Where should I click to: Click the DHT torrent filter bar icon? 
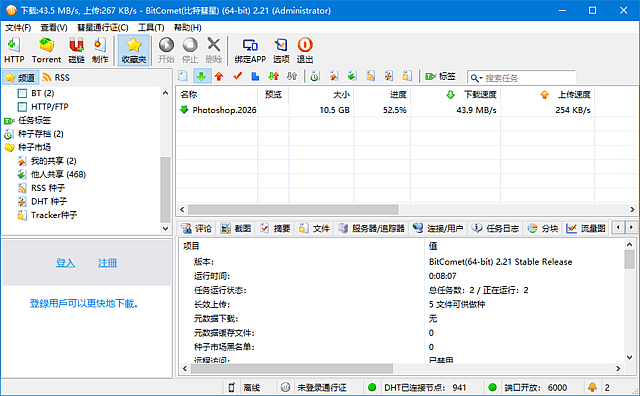click(x=389, y=76)
